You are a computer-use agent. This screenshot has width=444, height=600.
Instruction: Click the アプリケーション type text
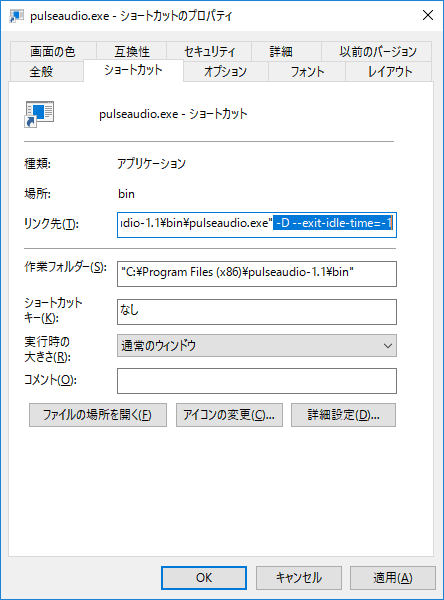[x=152, y=163]
